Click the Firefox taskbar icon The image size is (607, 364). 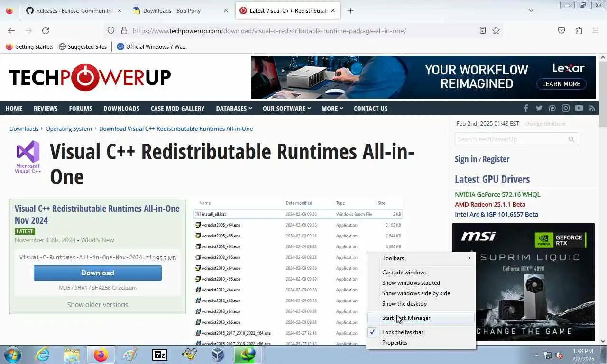click(101, 355)
